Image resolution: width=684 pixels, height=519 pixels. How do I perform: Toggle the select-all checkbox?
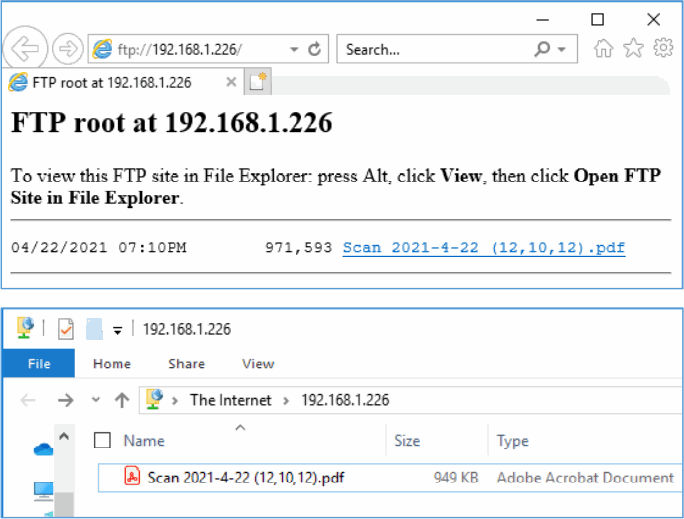pos(102,440)
